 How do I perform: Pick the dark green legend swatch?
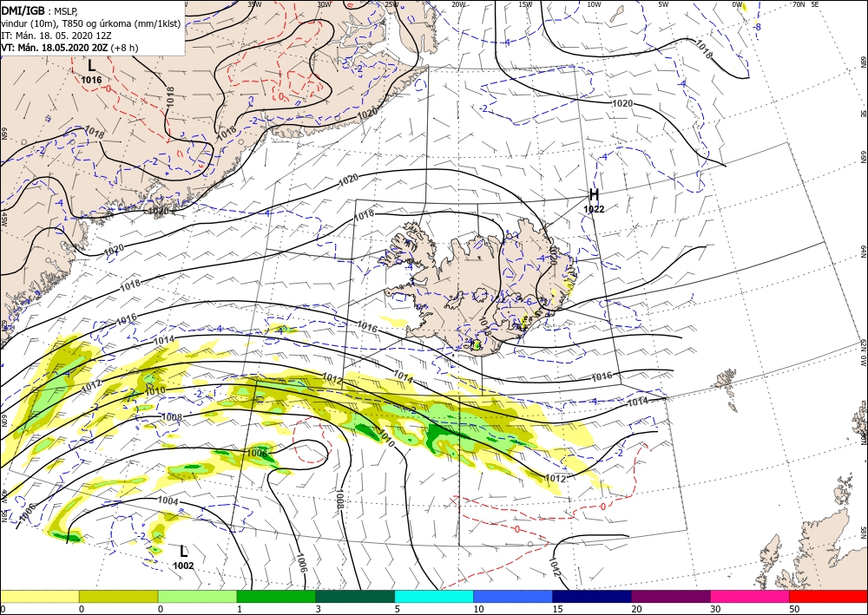(355, 596)
